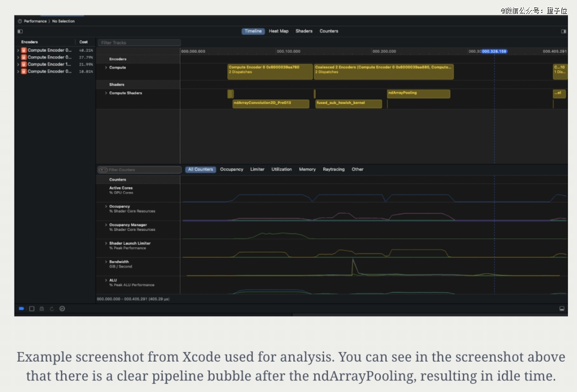Select the blue tag icon in bottom bar
Image resolution: width=577 pixels, height=392 pixels.
pyautogui.click(x=21, y=309)
